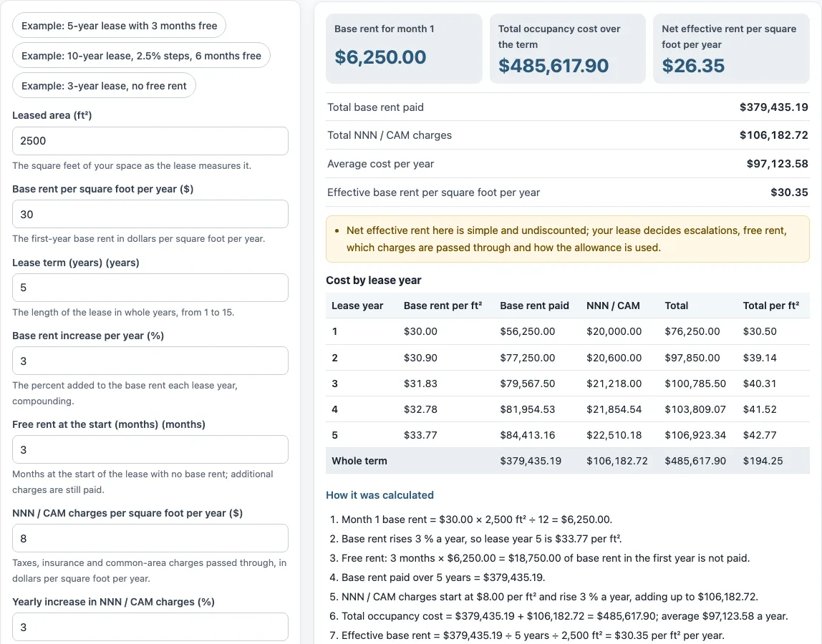Screen dimensions: 822x644
Task: Select month 1 base rent value $6,250.00
Action: 380,57
